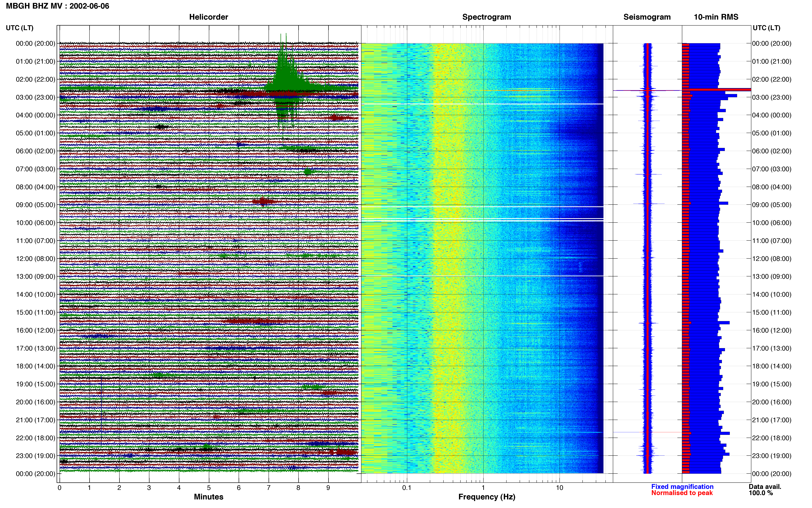Click right time label 19:00 (15:00)
The width and height of the screenshot is (812, 508).
772,384
